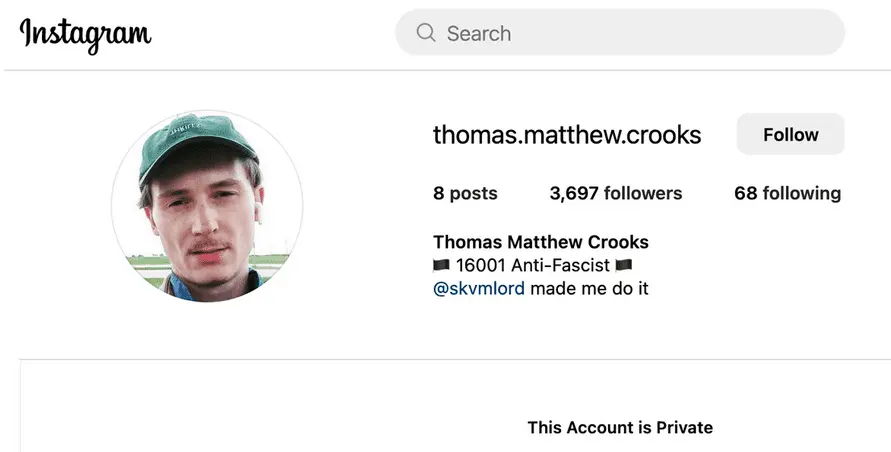Screen dimensions: 891x452
Task: Select the thomas.matthew.crooks username heading
Action: point(567,135)
